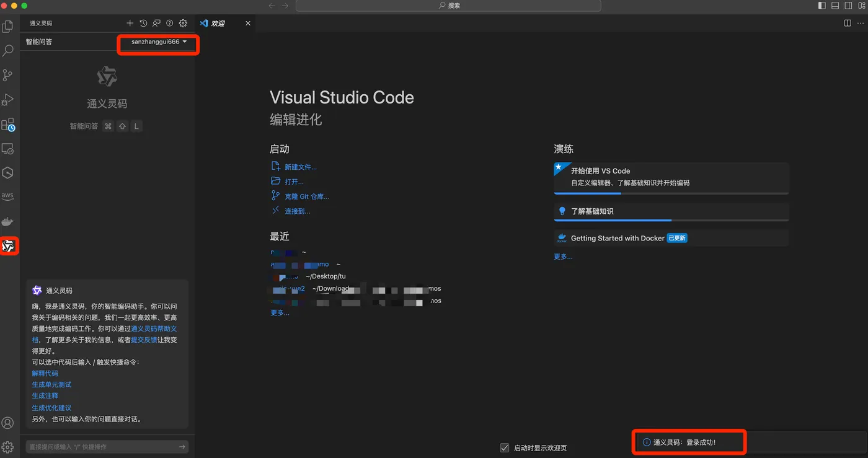Click 生成优化建议 quick command
The image size is (868, 458).
[51, 408]
